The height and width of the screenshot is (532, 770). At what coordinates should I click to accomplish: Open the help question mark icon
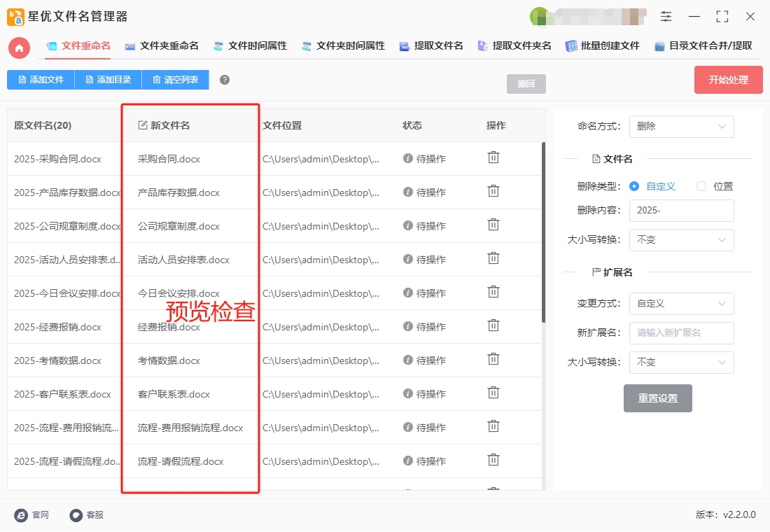pos(225,80)
